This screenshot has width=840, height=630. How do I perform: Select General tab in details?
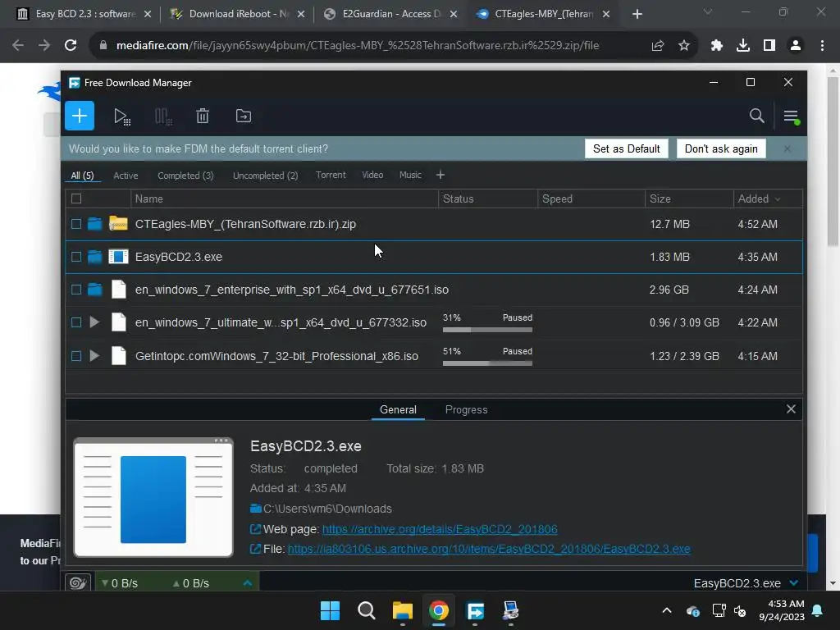(398, 410)
